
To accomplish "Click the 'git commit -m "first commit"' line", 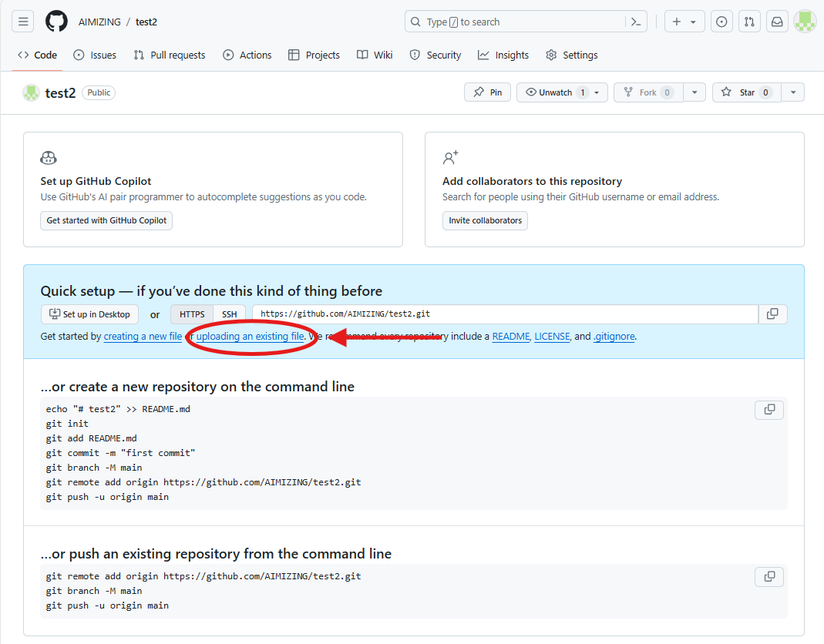I will (120, 453).
